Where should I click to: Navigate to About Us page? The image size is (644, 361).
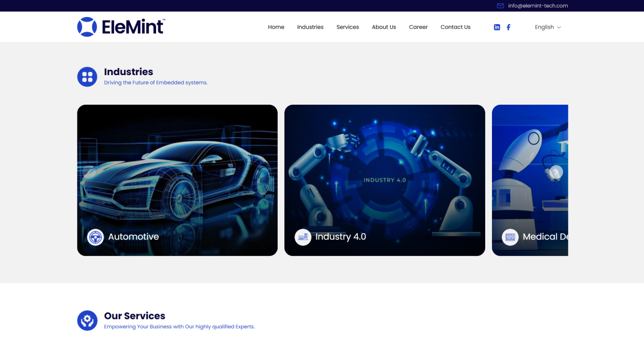[x=384, y=27]
